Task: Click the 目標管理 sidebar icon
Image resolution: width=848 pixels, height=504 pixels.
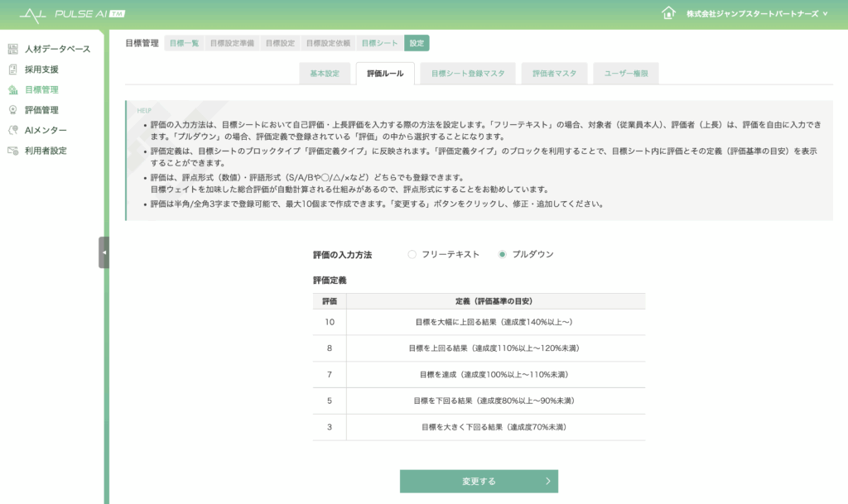Action: [x=12, y=89]
